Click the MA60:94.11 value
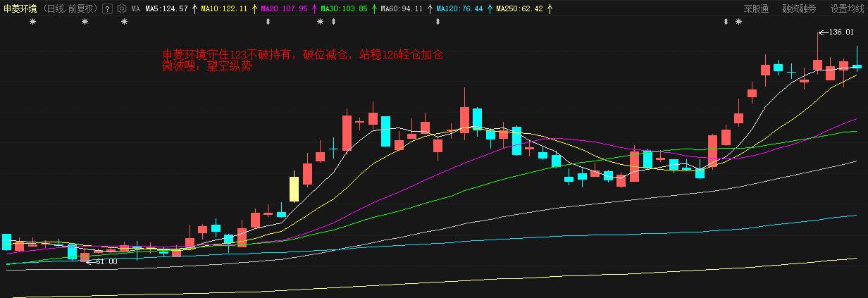 click(402, 9)
